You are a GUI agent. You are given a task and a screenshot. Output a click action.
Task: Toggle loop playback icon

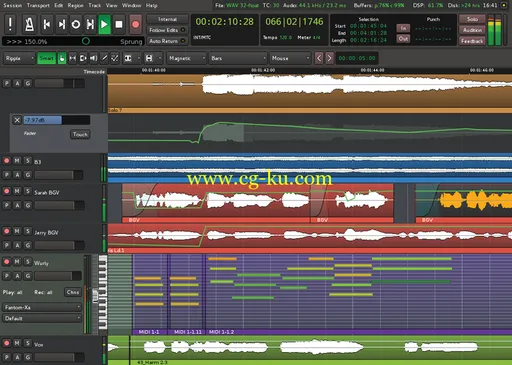point(76,24)
